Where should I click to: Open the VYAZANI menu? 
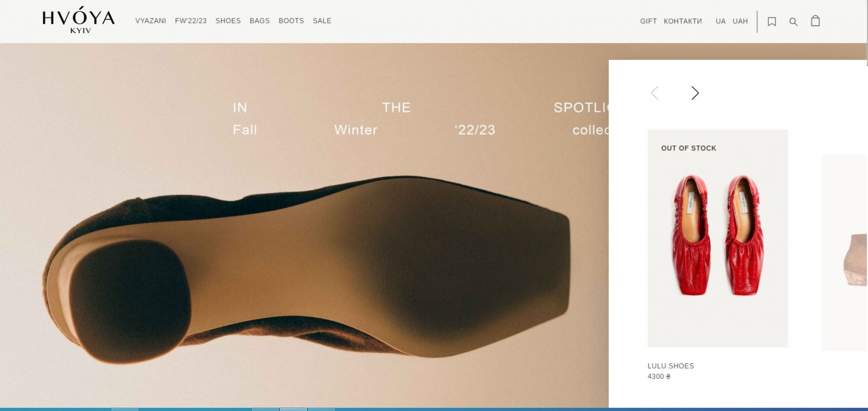coord(151,21)
